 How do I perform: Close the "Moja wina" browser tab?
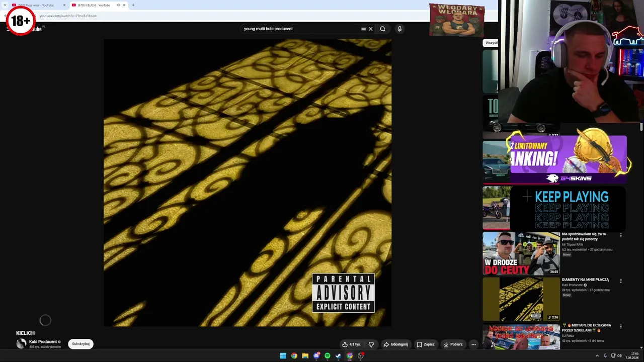pyautogui.click(x=64, y=5)
